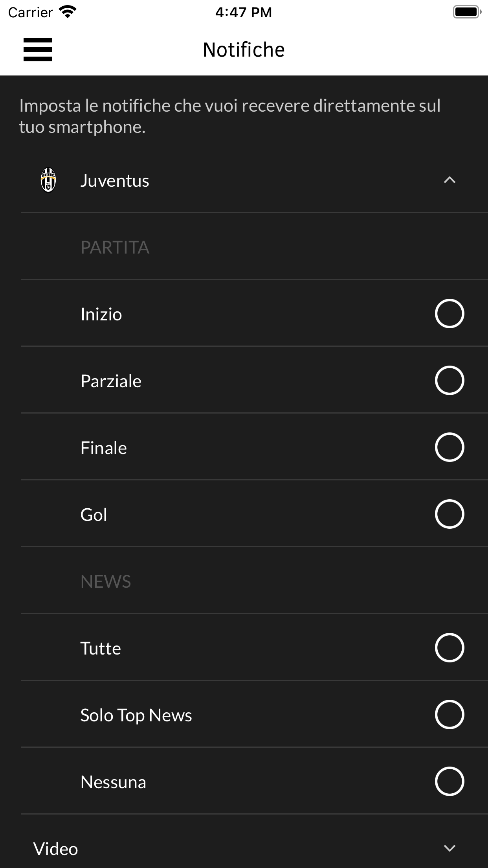The height and width of the screenshot is (868, 488).
Task: Enable Inizio match notification
Action: point(449,314)
